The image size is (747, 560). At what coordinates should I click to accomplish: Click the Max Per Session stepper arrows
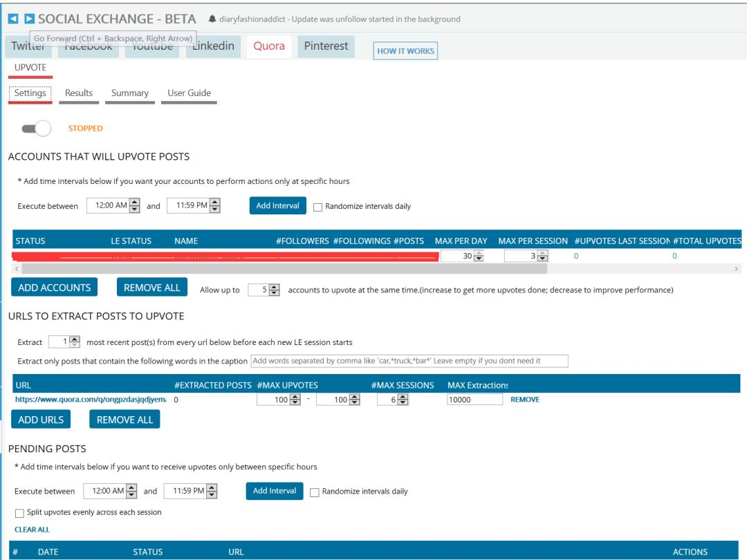[x=543, y=256]
